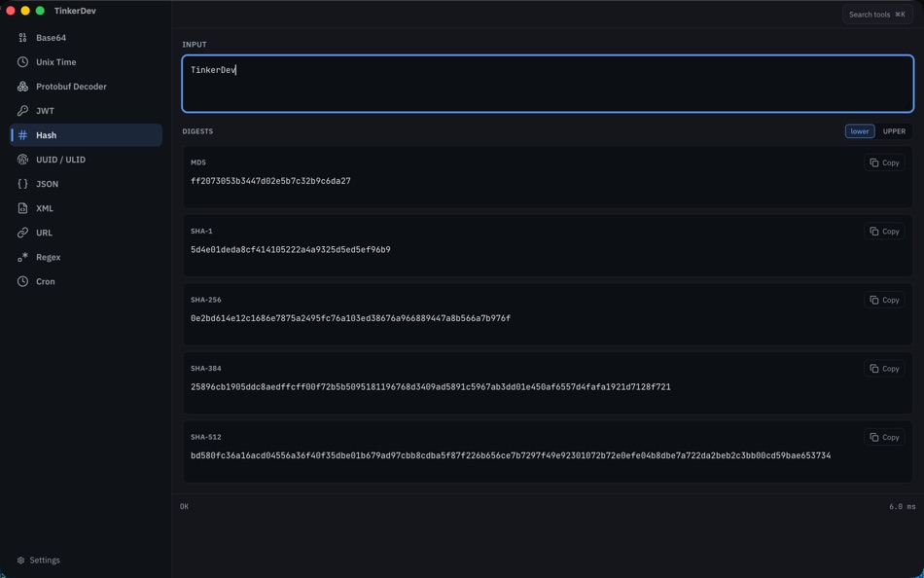Click the copy icon in SHA-384 row
This screenshot has height=578, width=924.
(874, 369)
